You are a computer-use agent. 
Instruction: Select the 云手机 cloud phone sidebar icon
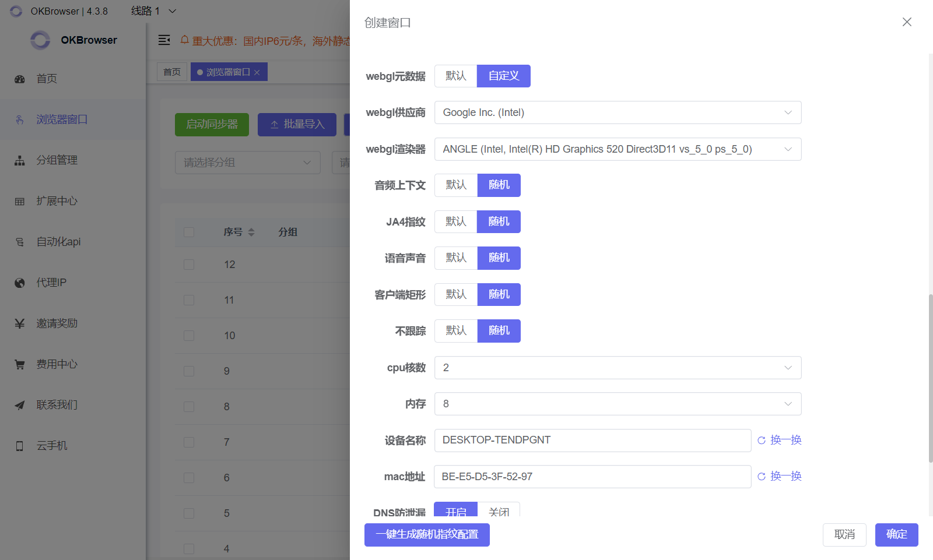pos(19,446)
